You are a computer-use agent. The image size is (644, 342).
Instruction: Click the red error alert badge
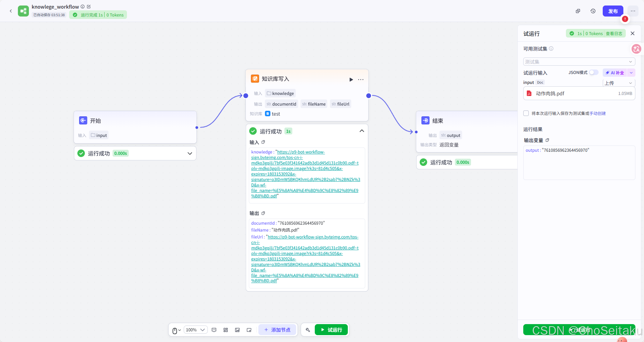coord(625,19)
